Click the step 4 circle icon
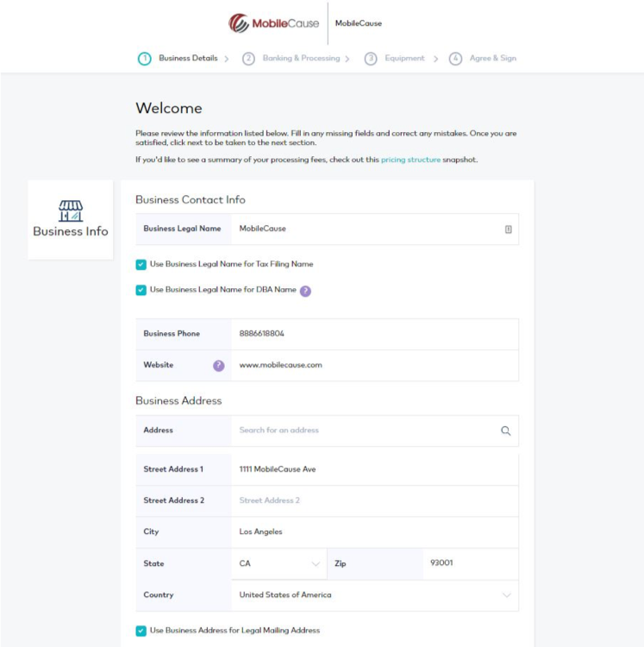Screen dimensions: 644x647 click(455, 59)
